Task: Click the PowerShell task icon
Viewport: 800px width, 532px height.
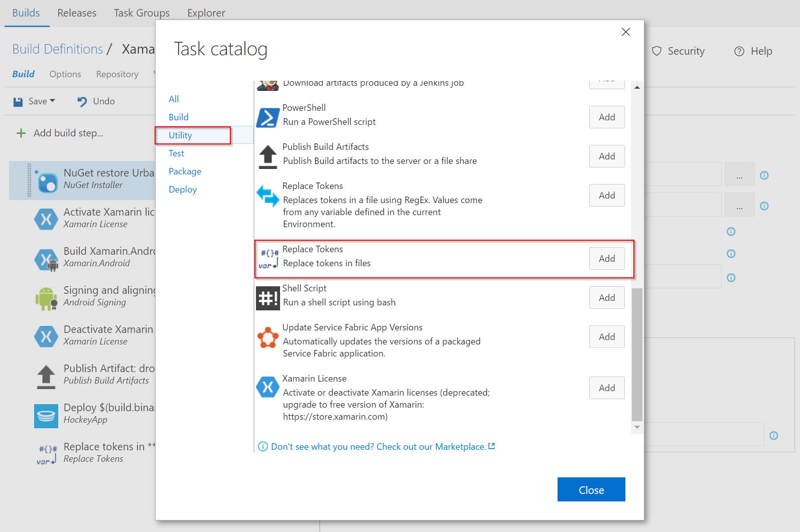Action: pyautogui.click(x=268, y=118)
